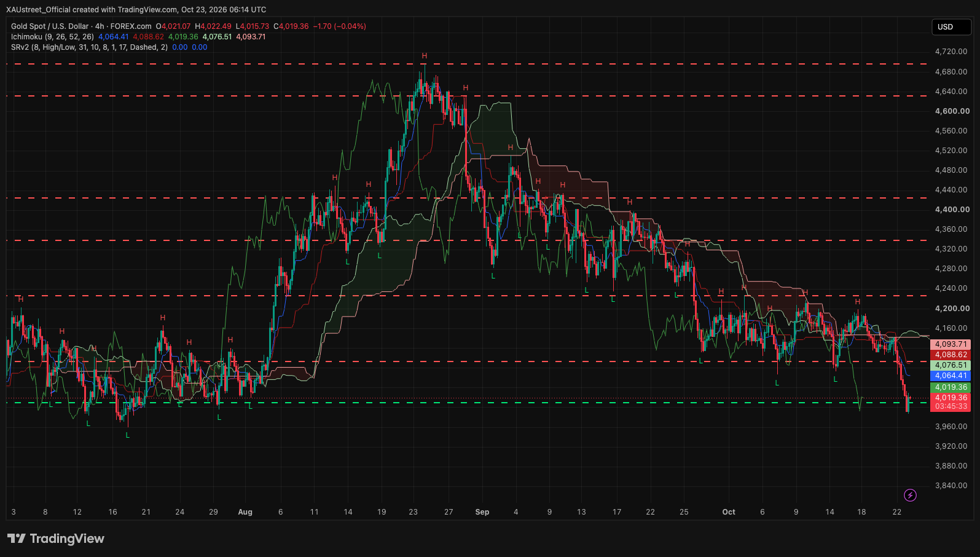This screenshot has width=980, height=557.
Task: Click the high value H4,022.49 in the legend
Action: tap(213, 26)
